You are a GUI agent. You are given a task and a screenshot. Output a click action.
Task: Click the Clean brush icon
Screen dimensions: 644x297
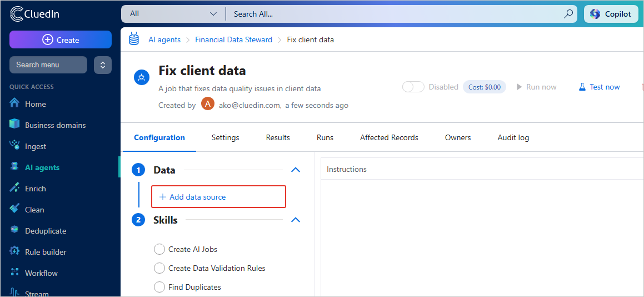[x=14, y=209]
